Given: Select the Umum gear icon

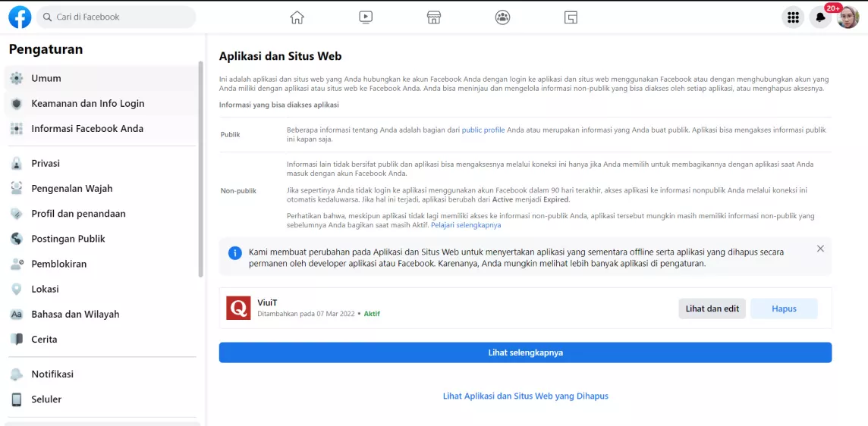Looking at the screenshot, I should tap(17, 79).
